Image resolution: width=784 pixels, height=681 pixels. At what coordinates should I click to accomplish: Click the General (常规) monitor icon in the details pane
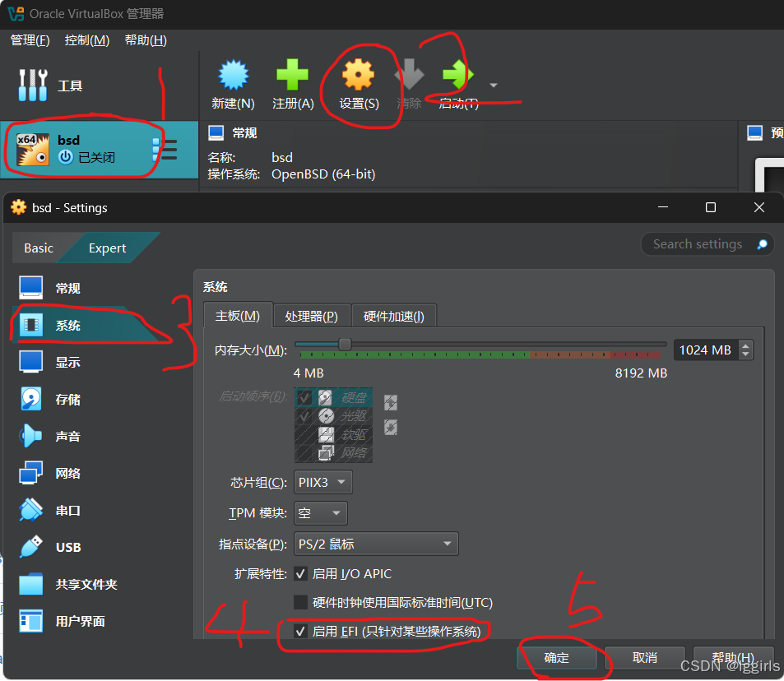tap(216, 133)
